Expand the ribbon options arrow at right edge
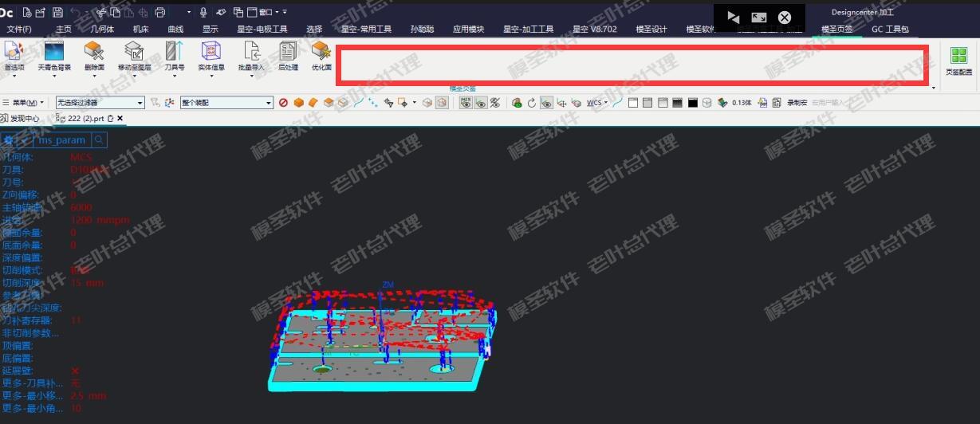The image size is (980, 424). coord(934,88)
